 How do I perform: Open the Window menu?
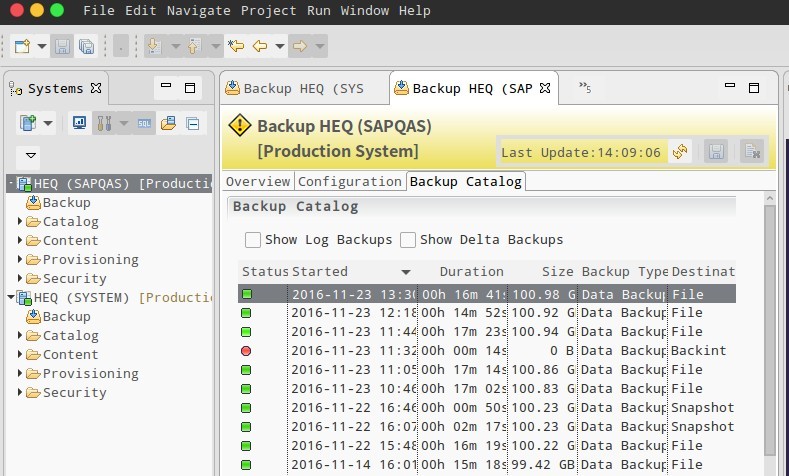pos(364,11)
